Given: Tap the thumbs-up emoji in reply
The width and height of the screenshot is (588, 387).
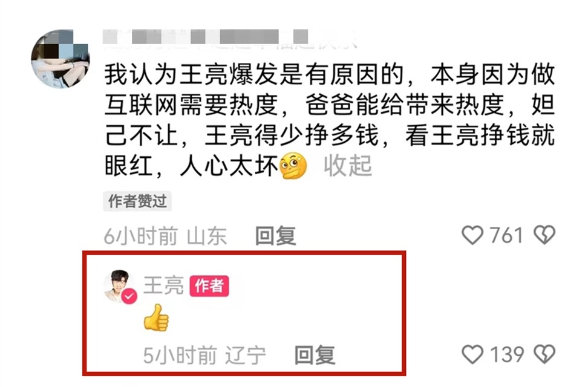Looking at the screenshot, I should (156, 317).
